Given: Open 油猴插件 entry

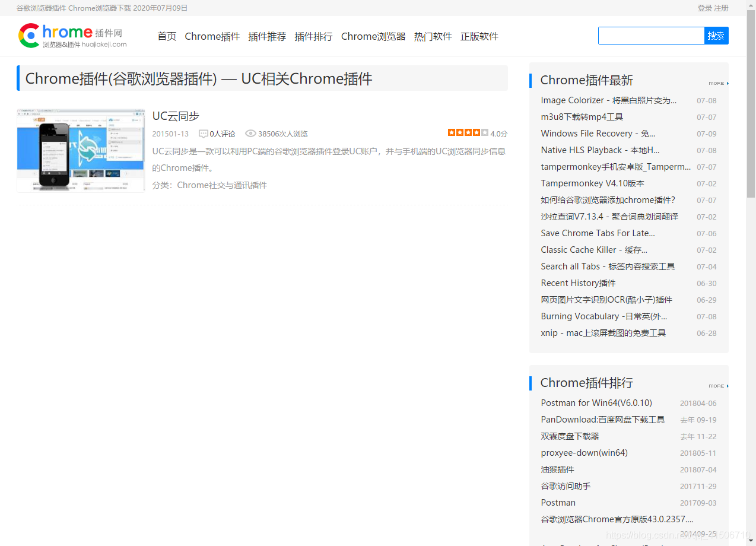Looking at the screenshot, I should 558,469.
